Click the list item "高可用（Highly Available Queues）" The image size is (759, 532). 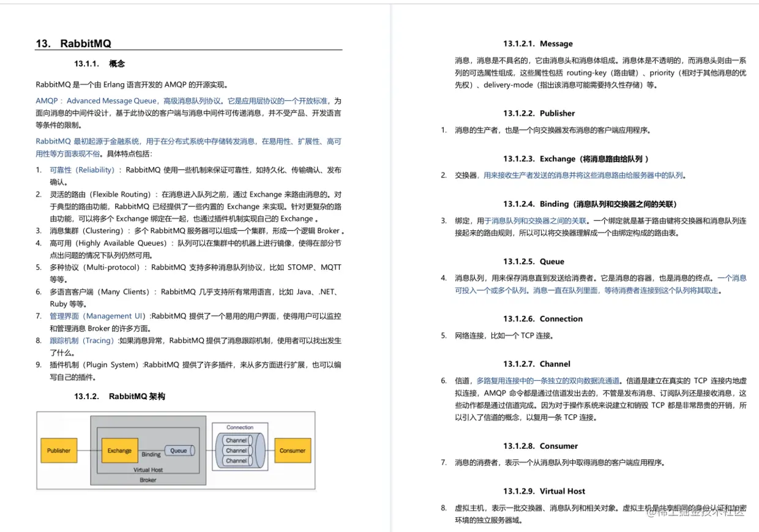coord(109,243)
